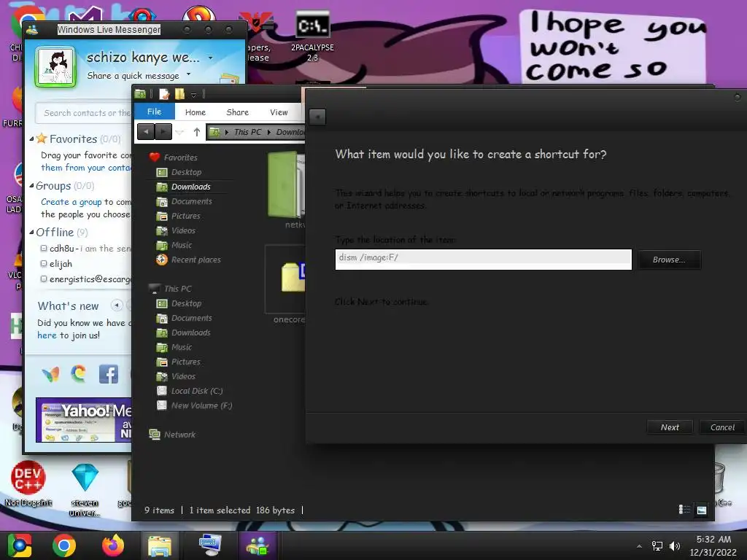
Task: Switch to details view icon in status bar
Action: coord(684,510)
